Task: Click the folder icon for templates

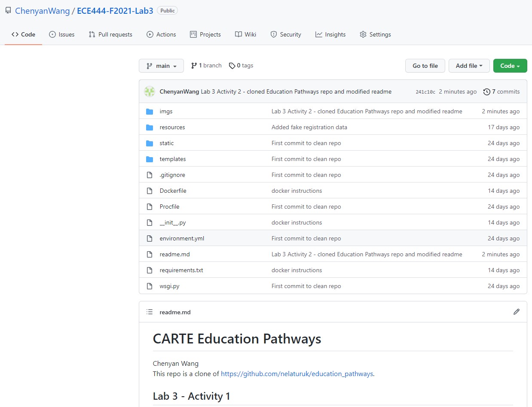Action: pyautogui.click(x=150, y=159)
